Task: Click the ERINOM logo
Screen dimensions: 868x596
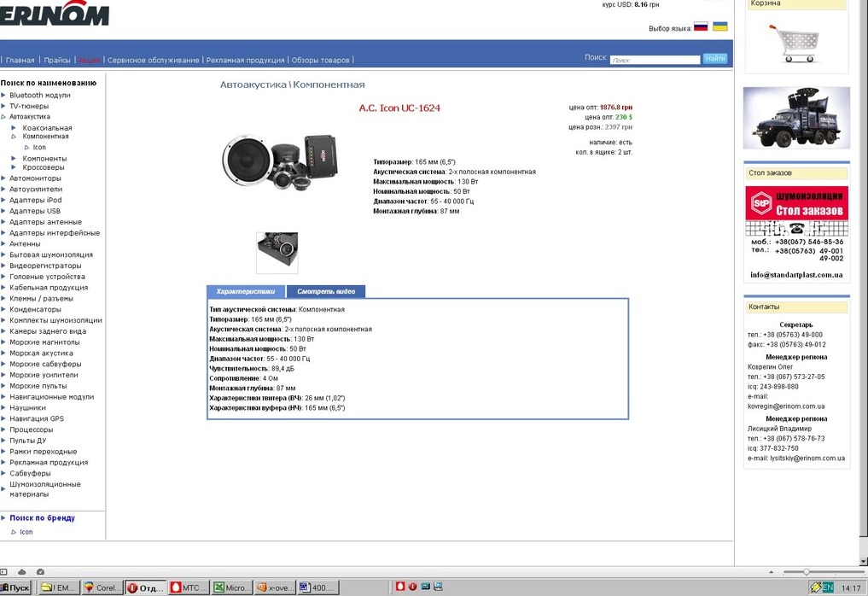Action: [55, 14]
